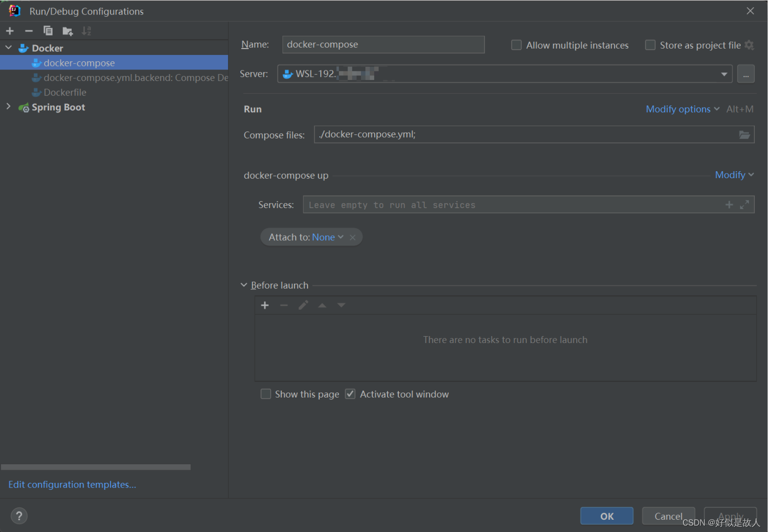
Task: Create a new configuration folder
Action: coord(67,30)
